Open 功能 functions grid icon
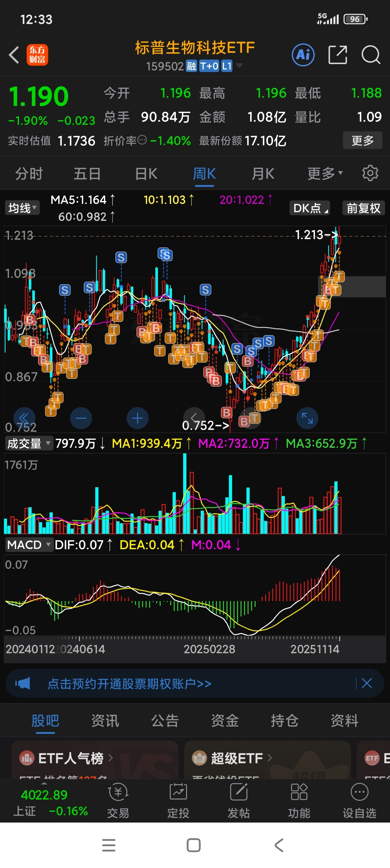Image resolution: width=390 pixels, height=868 pixels. [x=299, y=800]
